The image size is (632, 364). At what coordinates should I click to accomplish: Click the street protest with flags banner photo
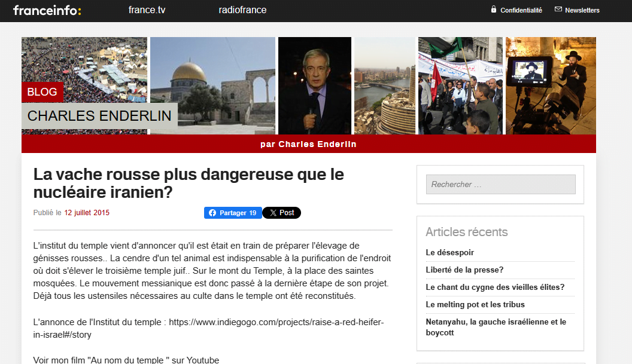pos(461,85)
